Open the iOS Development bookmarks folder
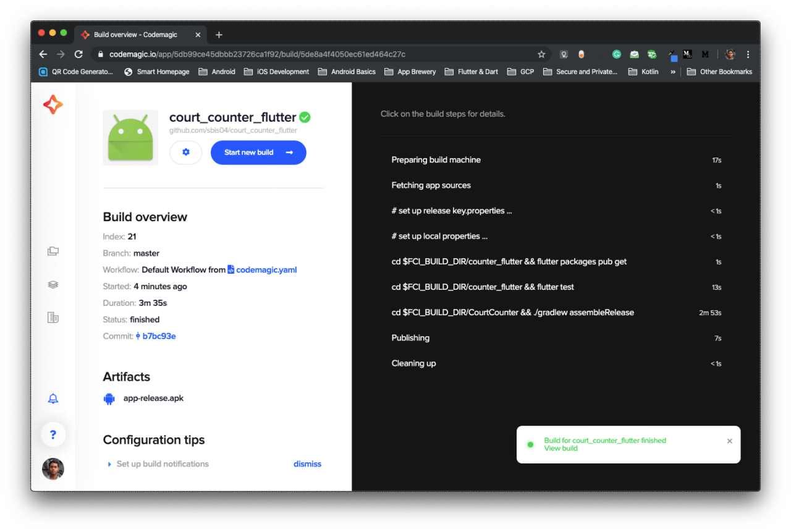This screenshot has width=791, height=532. (x=276, y=72)
